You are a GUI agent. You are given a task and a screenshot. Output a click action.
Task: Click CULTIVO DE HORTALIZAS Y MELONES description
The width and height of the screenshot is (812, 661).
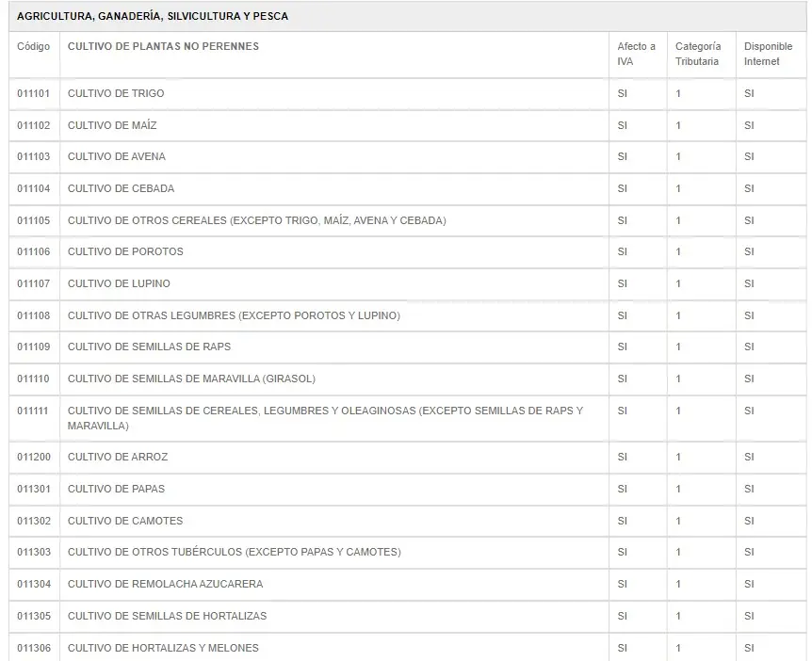[x=163, y=649]
